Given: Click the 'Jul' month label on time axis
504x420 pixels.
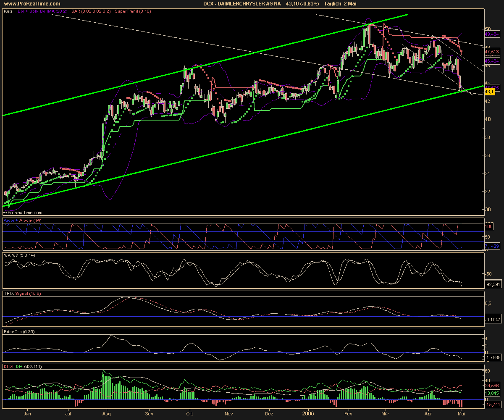Looking at the screenshot, I should pos(68,414).
